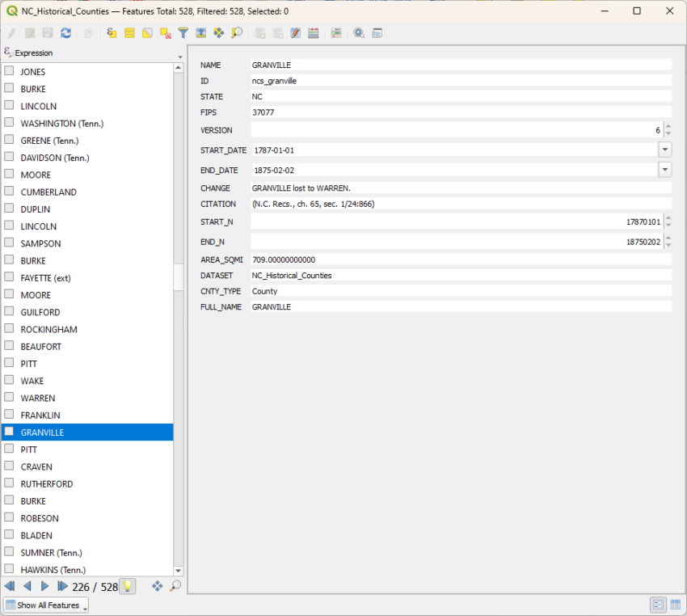687x616 pixels.
Task: Check the checkbox next to WAKE
Action: point(11,381)
